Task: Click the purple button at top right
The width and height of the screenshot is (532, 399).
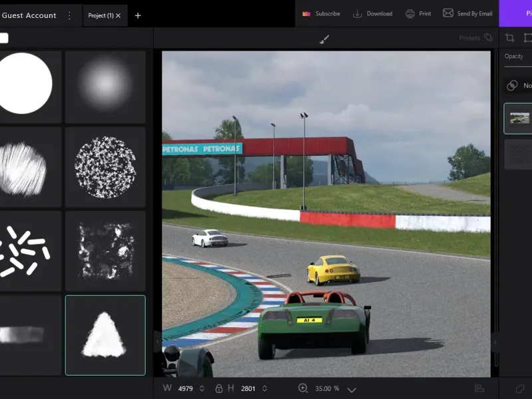Action: pos(515,13)
